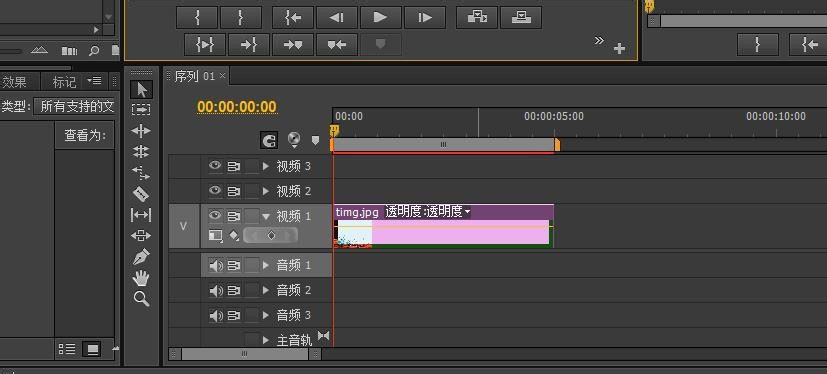Image resolution: width=827 pixels, height=374 pixels.
Task: Expand the 视频 3 track
Action: pos(266,166)
